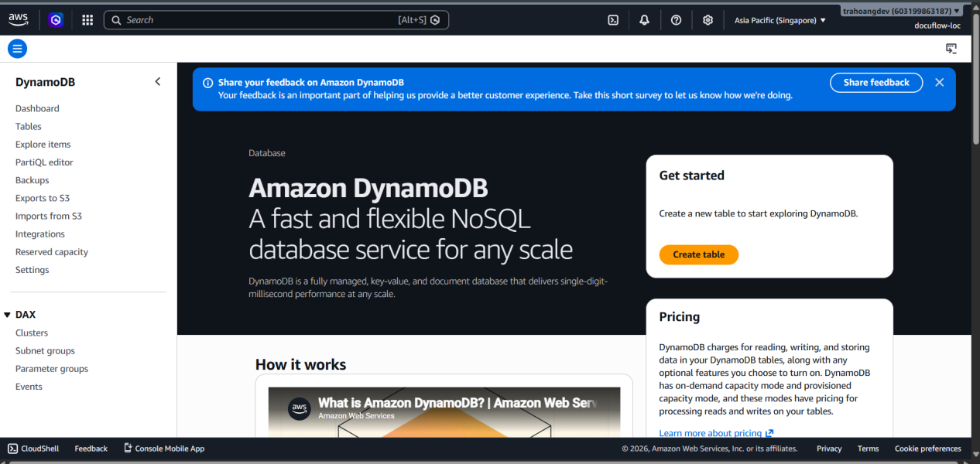Click the purple hexagon icon beside AWS logo

click(56, 20)
